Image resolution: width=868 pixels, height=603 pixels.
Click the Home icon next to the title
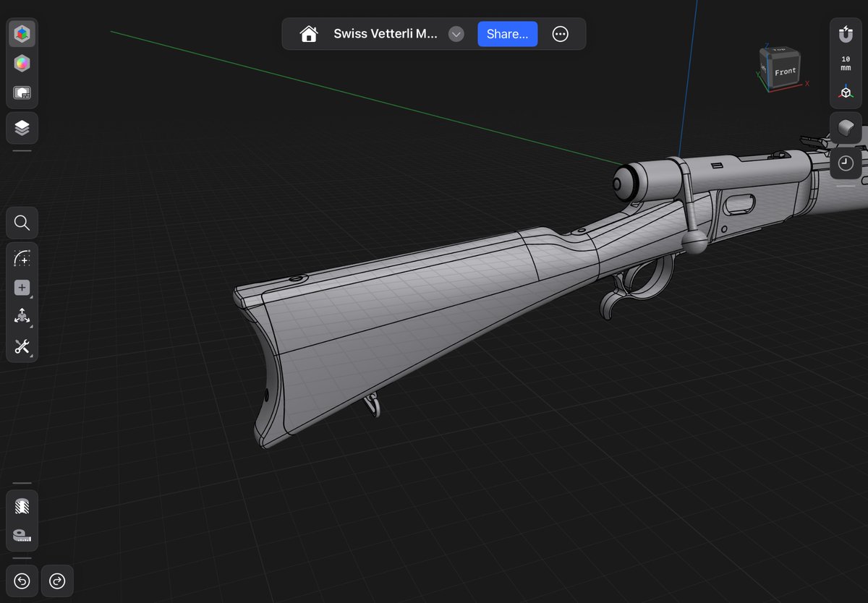tap(309, 33)
